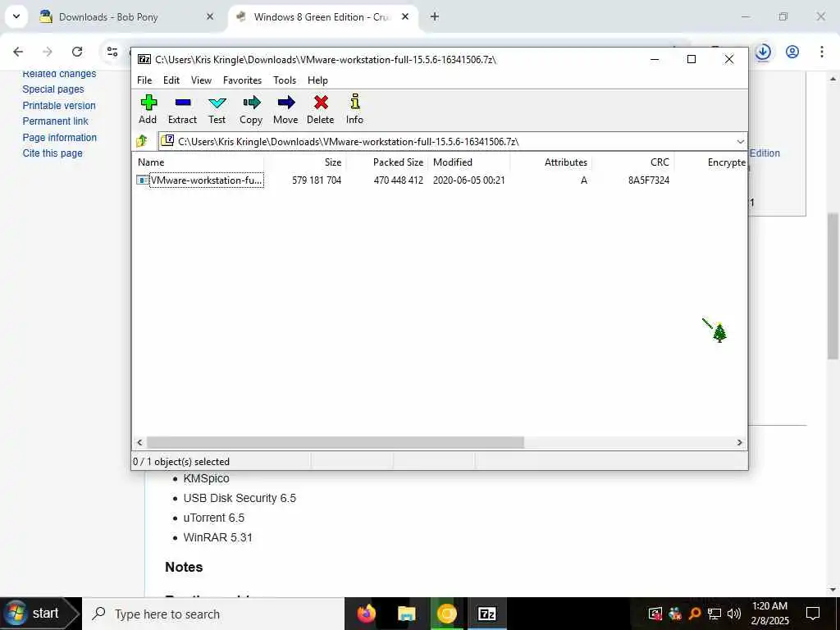
Task: Click the 579 181 704 size value
Action: tap(317, 180)
